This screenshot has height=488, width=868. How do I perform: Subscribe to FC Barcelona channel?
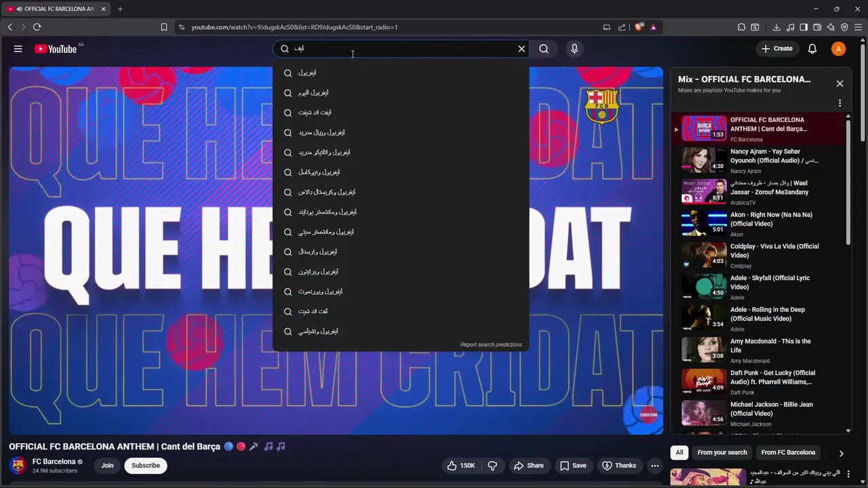tap(146, 466)
